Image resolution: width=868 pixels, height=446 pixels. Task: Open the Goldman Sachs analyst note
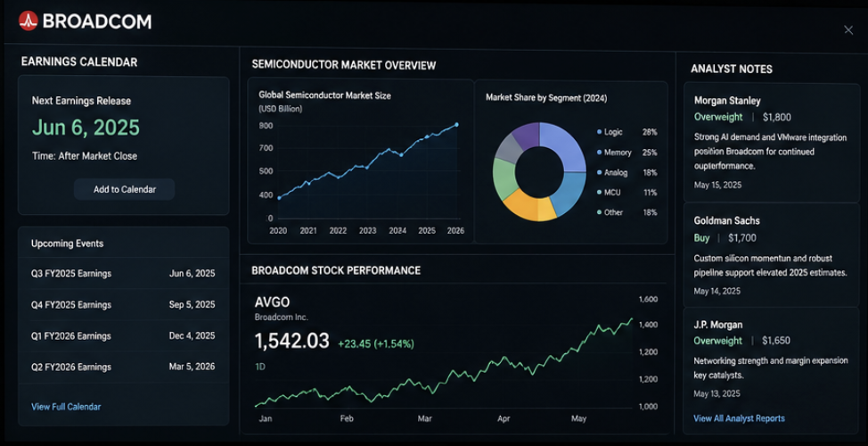(x=772, y=255)
